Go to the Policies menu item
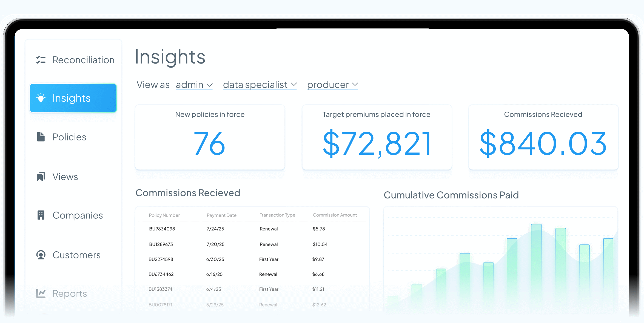Viewport: 644px width, 323px height. (69, 137)
